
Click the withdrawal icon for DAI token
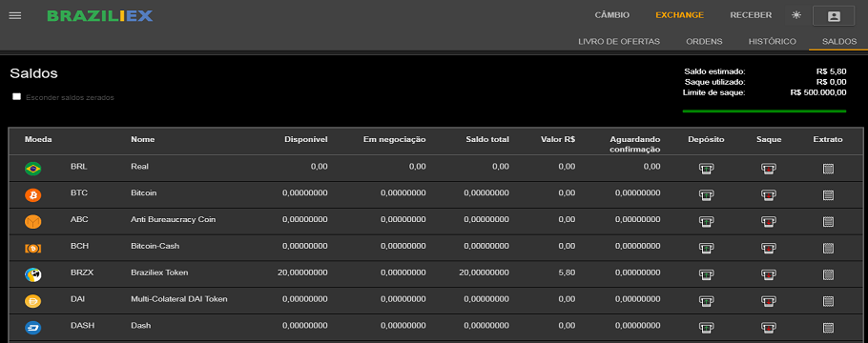click(x=769, y=301)
